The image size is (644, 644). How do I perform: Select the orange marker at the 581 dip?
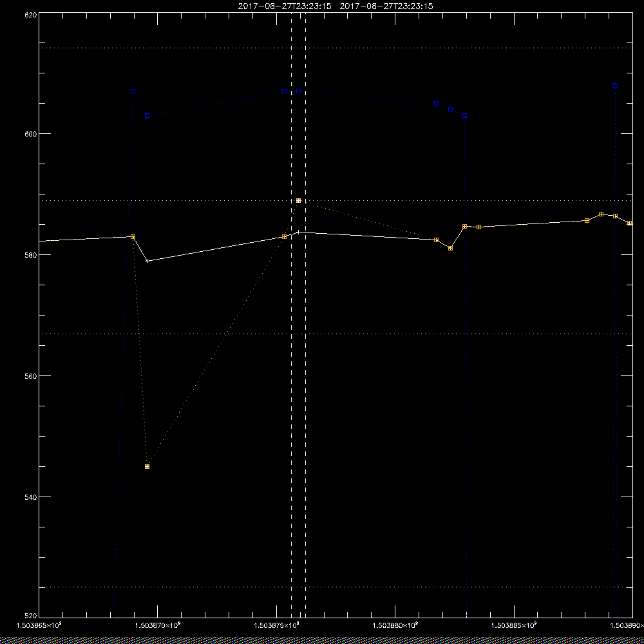pyautogui.click(x=451, y=249)
